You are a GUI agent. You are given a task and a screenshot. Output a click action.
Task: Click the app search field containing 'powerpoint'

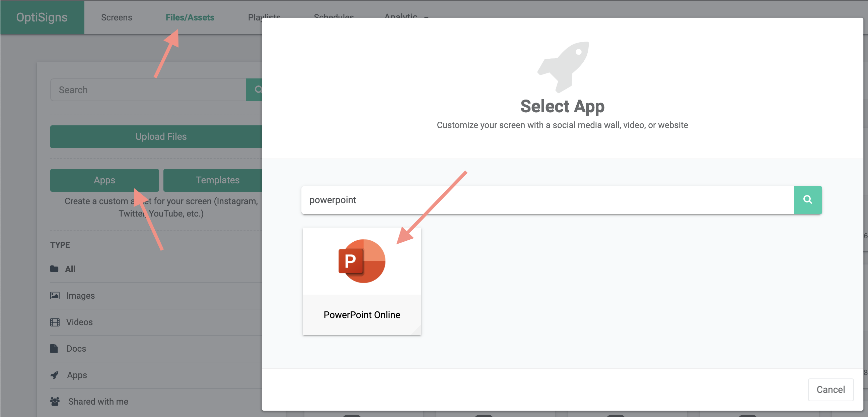coord(547,200)
